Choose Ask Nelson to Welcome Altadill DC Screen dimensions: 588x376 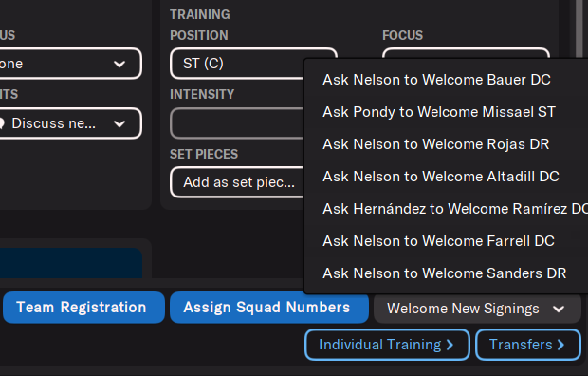click(447, 177)
